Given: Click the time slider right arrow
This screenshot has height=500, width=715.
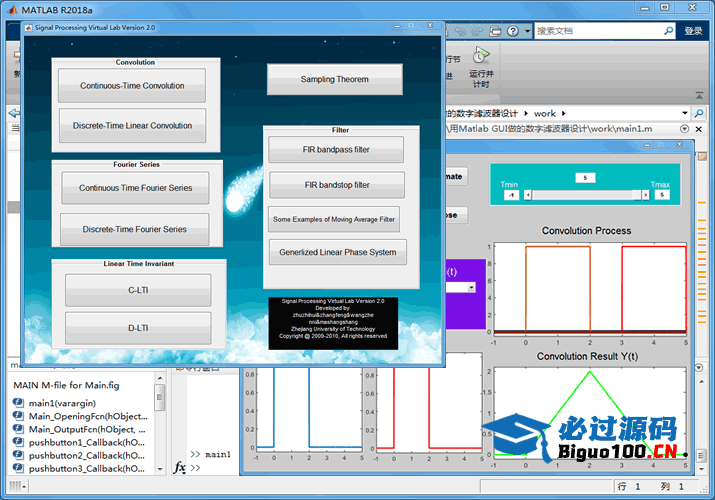Looking at the screenshot, I should click(x=645, y=195).
